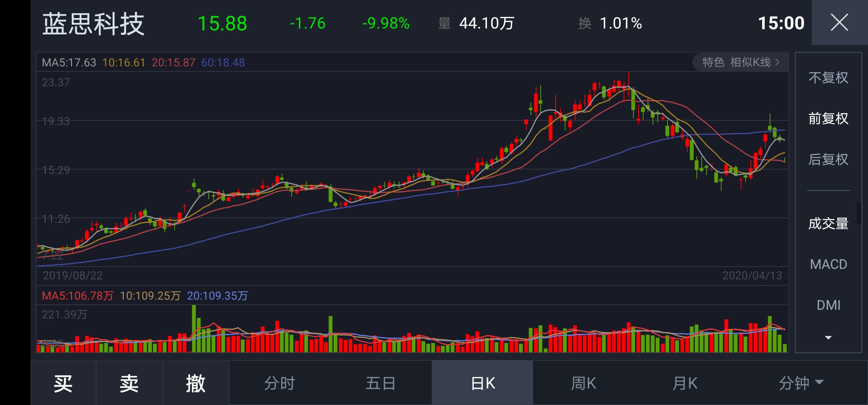Switch to 周K tab
868x405 pixels.
(583, 383)
